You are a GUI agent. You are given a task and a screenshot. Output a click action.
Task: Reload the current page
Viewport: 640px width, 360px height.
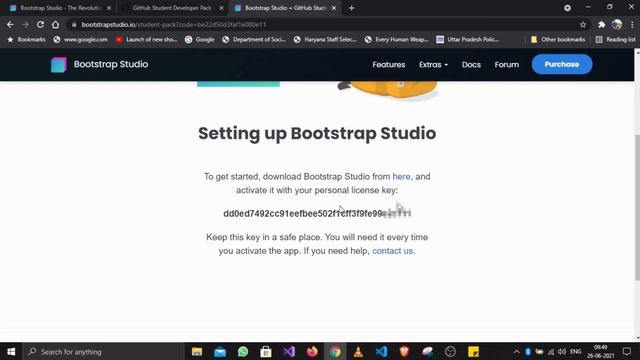coord(40,24)
